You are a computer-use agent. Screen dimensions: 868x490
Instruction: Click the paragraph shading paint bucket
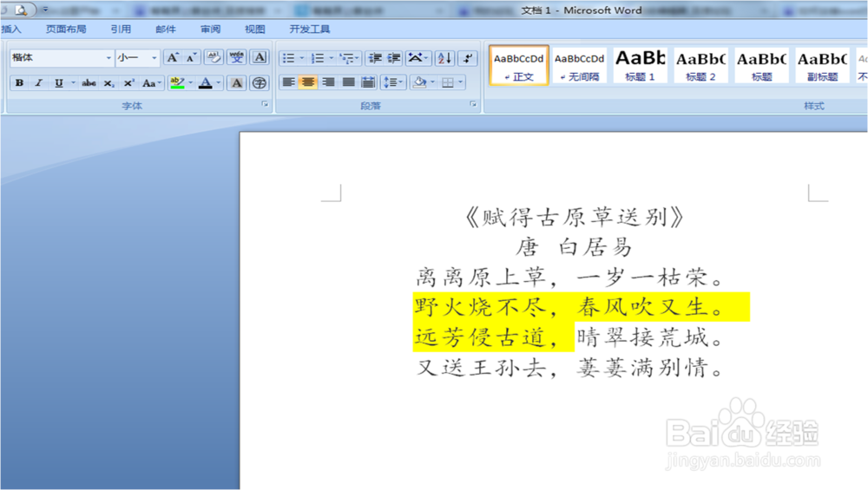pyautogui.click(x=420, y=83)
